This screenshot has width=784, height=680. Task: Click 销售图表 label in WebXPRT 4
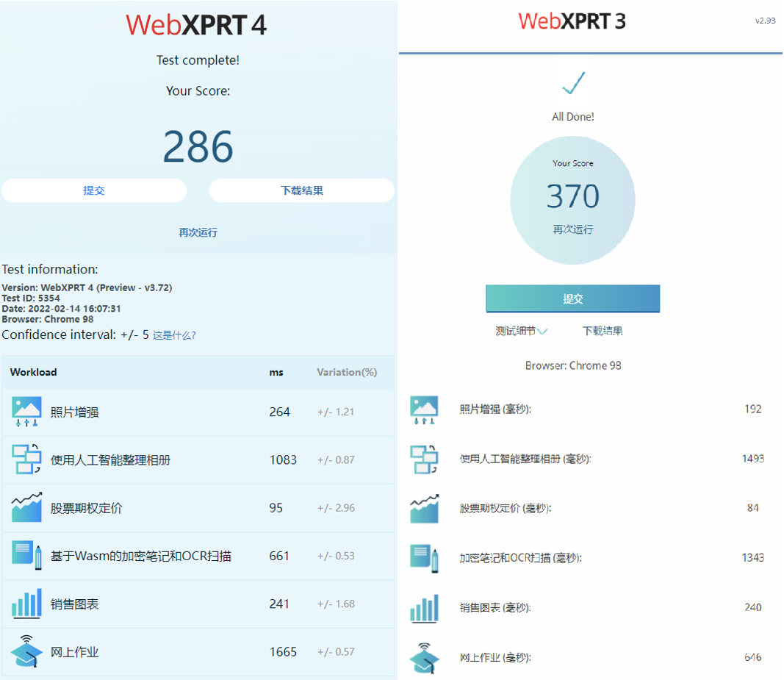click(74, 604)
